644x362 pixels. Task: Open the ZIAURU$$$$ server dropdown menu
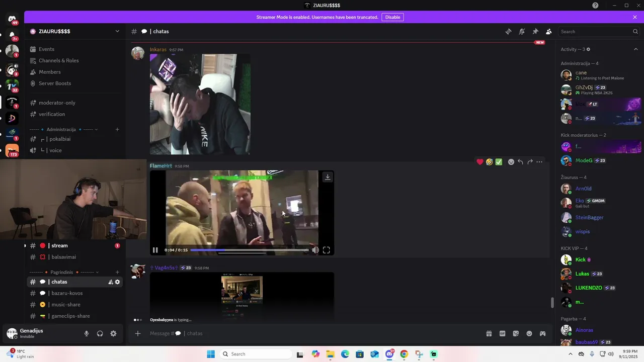pyautogui.click(x=75, y=31)
